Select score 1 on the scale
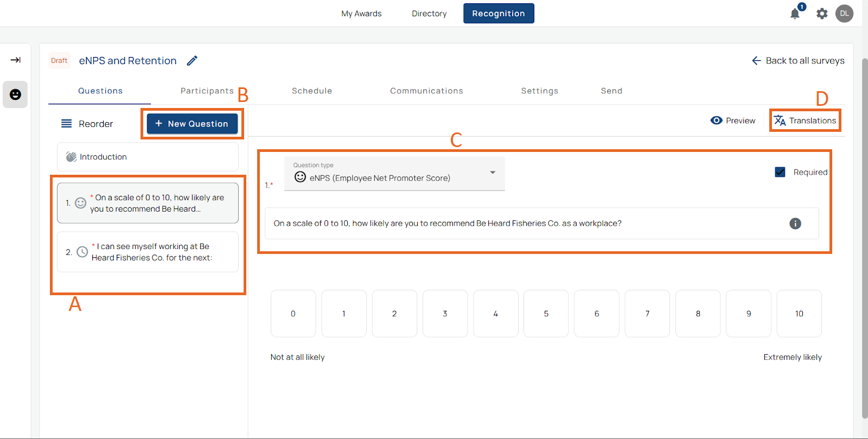868x439 pixels. coord(344,314)
